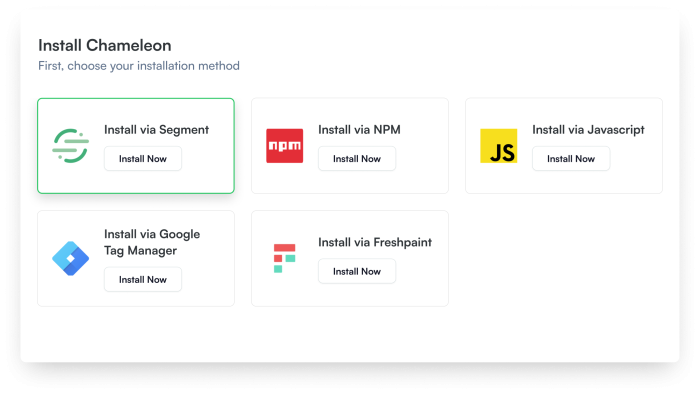Select the 'Install via Google Tag Manager' title
Viewport: 700px width, 394px height.
[152, 242]
